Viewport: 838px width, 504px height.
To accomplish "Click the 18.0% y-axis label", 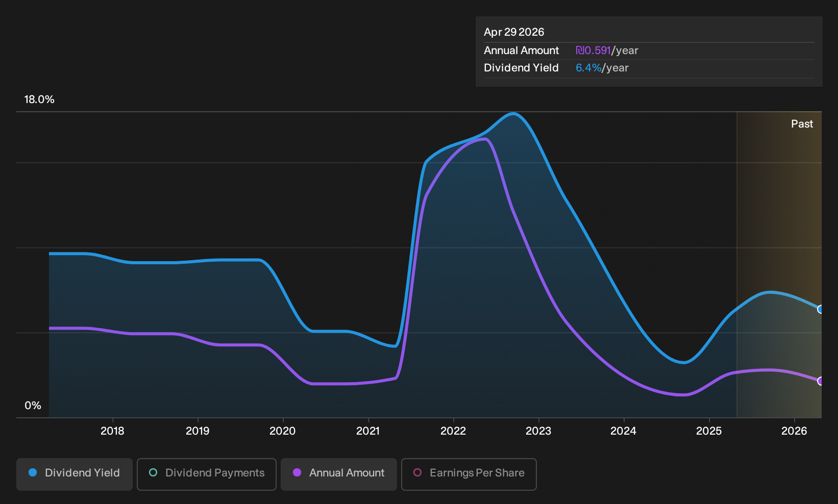I will pyautogui.click(x=39, y=99).
